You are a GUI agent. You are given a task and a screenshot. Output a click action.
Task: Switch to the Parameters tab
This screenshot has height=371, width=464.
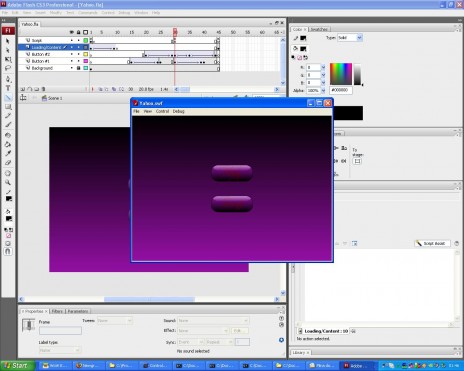(x=78, y=311)
